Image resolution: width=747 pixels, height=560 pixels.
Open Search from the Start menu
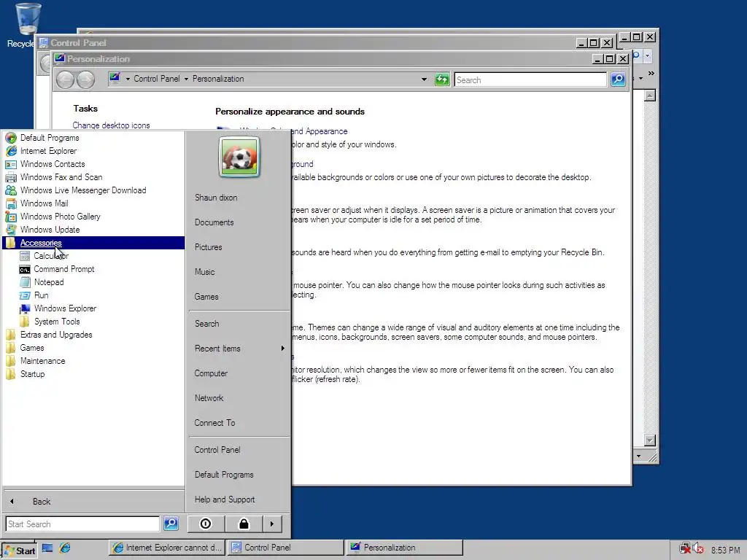tap(206, 324)
